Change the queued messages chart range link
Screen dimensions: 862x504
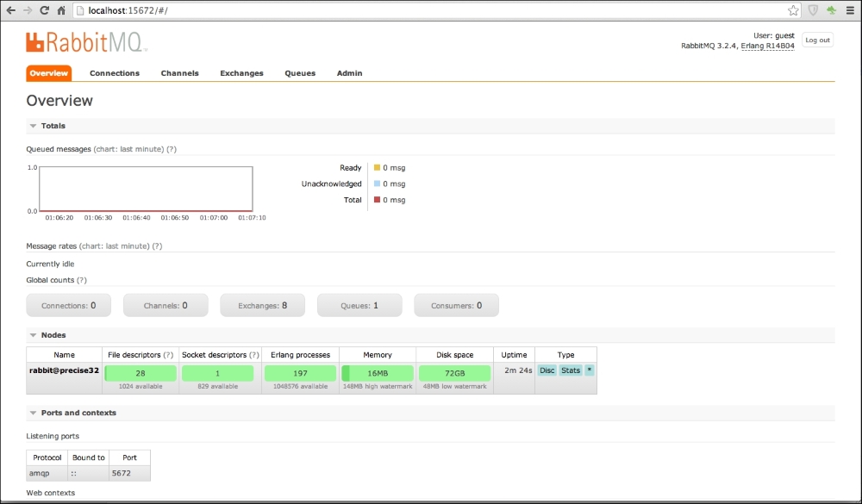click(128, 149)
